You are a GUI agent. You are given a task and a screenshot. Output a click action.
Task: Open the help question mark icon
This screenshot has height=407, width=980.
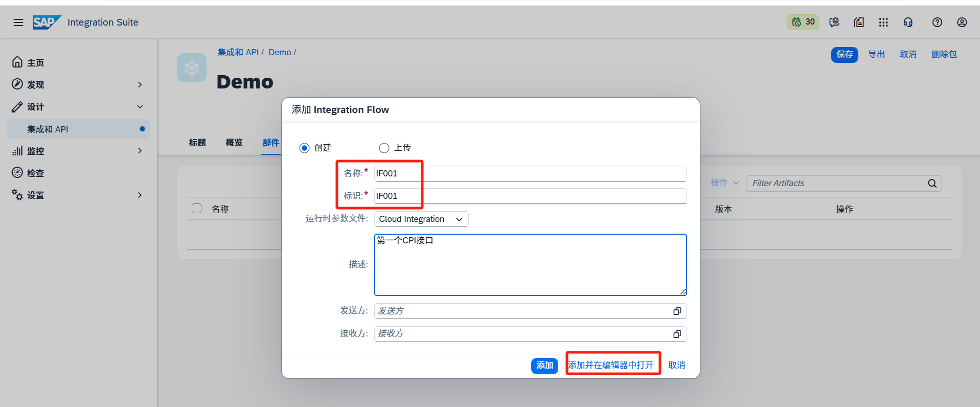pyautogui.click(x=937, y=22)
